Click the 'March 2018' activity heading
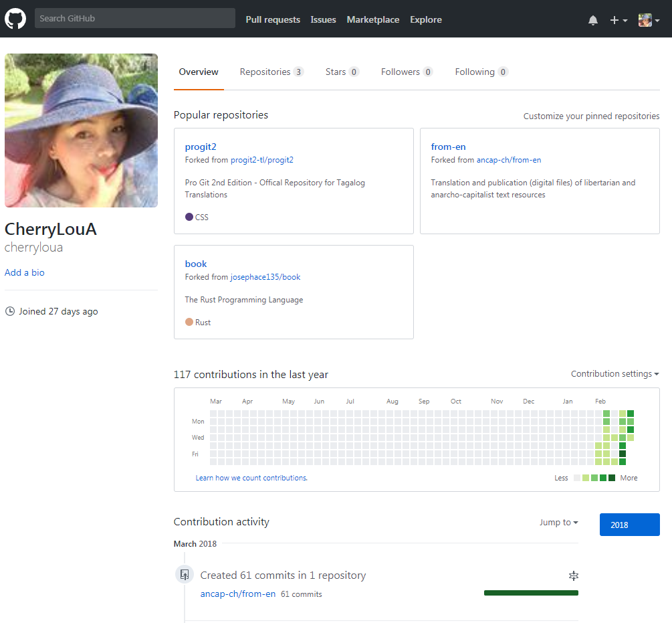672x623 pixels. 195,543
